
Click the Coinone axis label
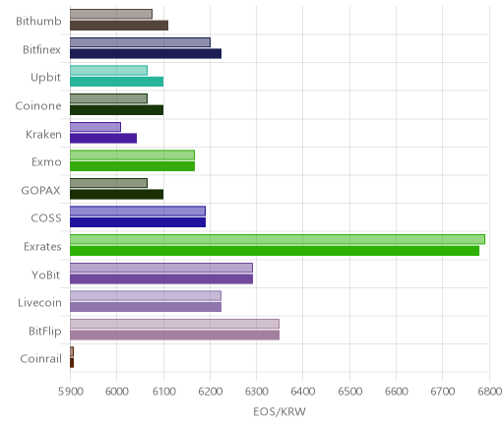tap(38, 106)
